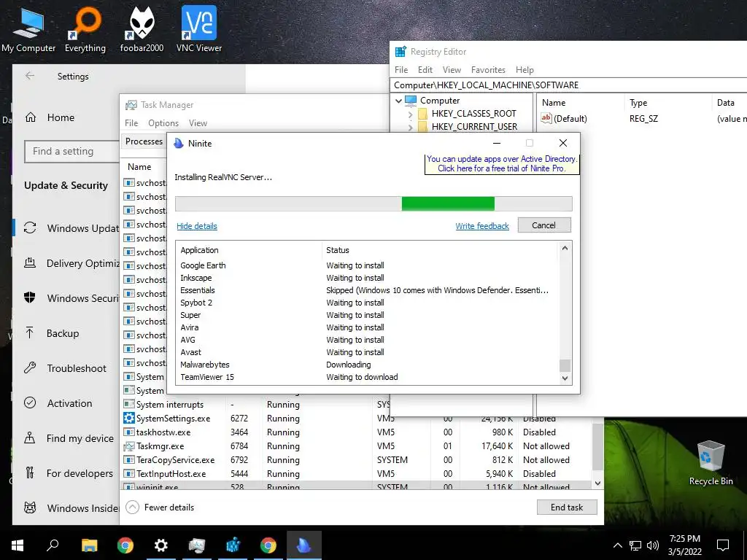Viewport: 747px width, 560px height.
Task: Click Task Manager scrollbar down arrow
Action: tap(598, 483)
